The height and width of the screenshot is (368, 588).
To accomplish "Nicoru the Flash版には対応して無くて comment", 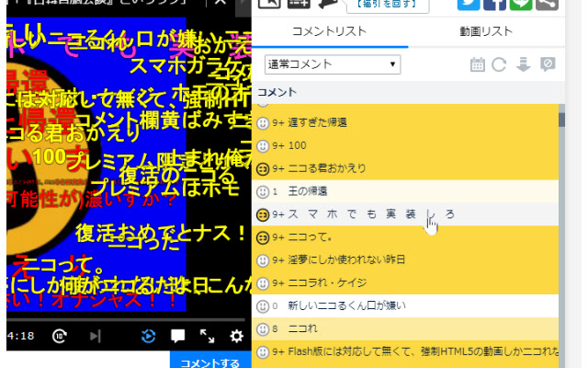I will pos(263,351).
